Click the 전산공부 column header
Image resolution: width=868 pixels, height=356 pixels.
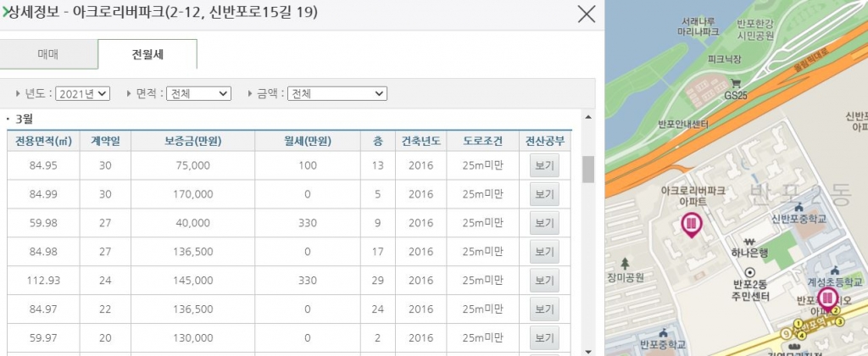[545, 141]
